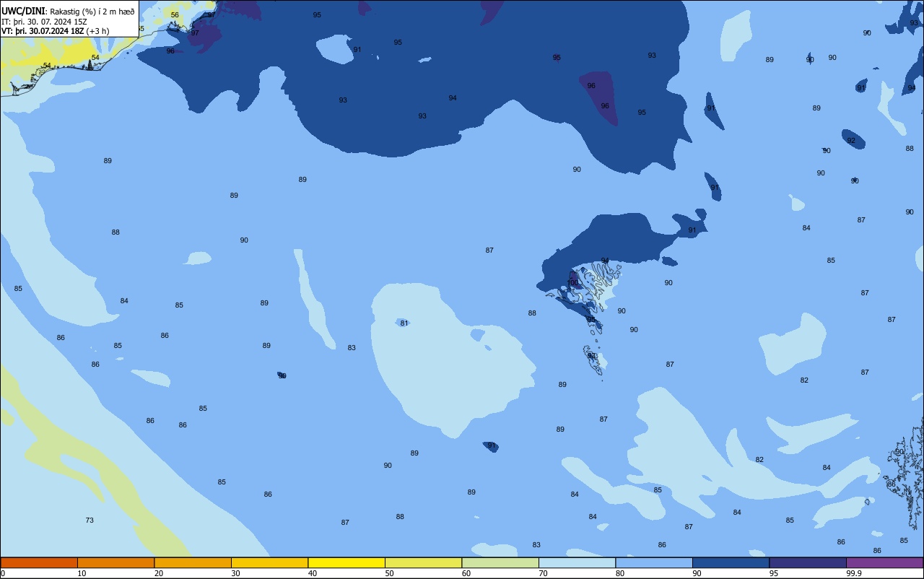Select the purple legend swatch above 99.9
This screenshot has height=579, width=924.
tap(884, 562)
